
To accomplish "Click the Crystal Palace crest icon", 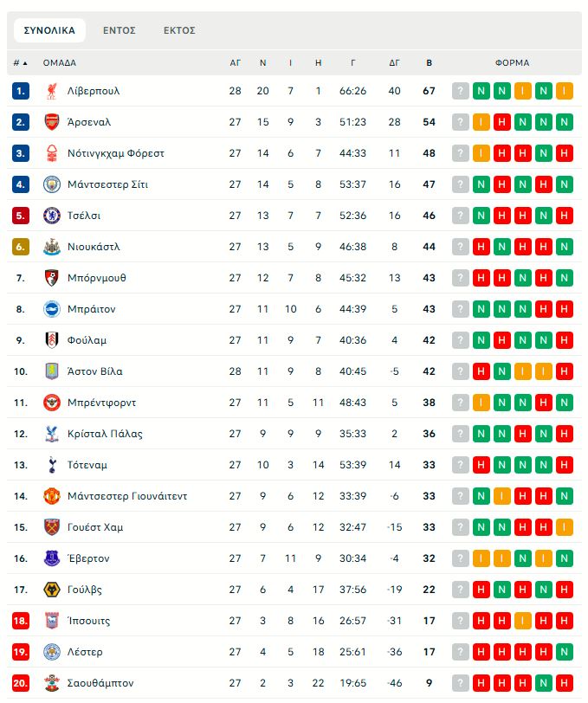I will click(x=52, y=434).
